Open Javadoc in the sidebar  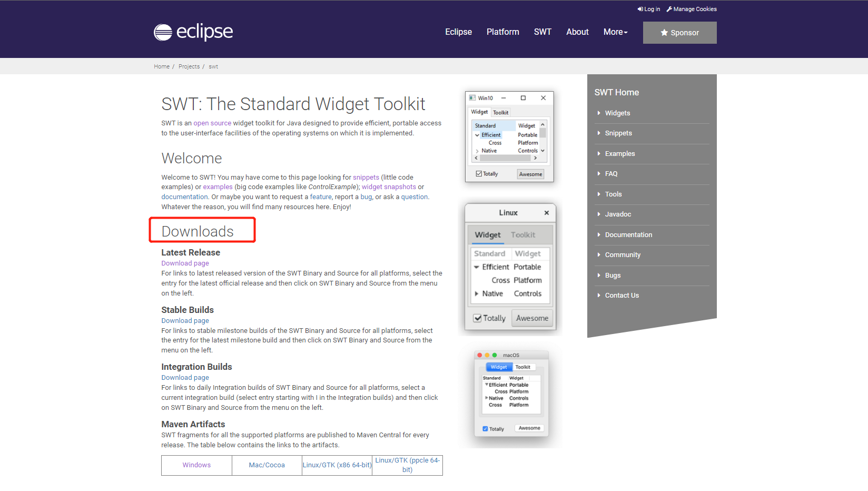tap(618, 214)
